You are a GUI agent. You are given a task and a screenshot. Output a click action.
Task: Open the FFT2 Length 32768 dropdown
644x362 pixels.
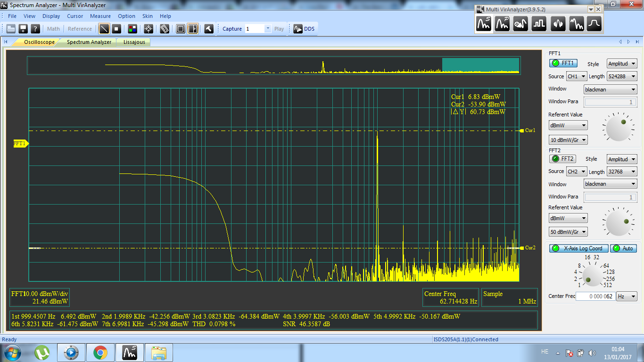(x=621, y=172)
